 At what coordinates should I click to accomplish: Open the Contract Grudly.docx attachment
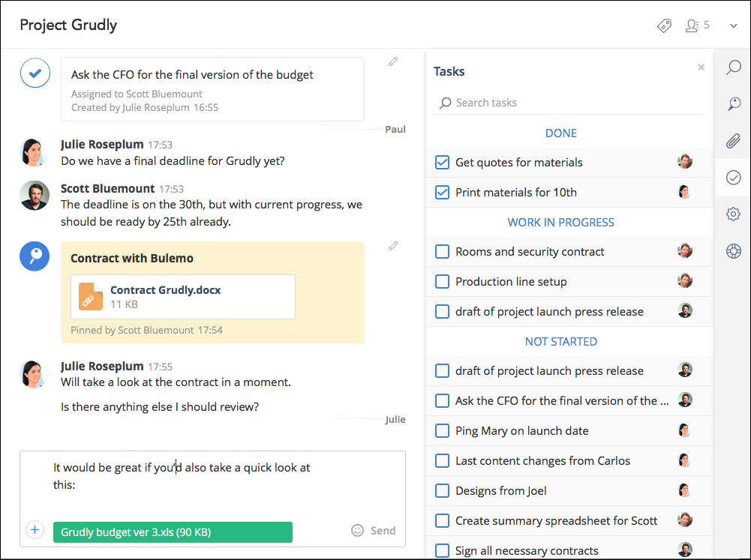click(x=183, y=297)
